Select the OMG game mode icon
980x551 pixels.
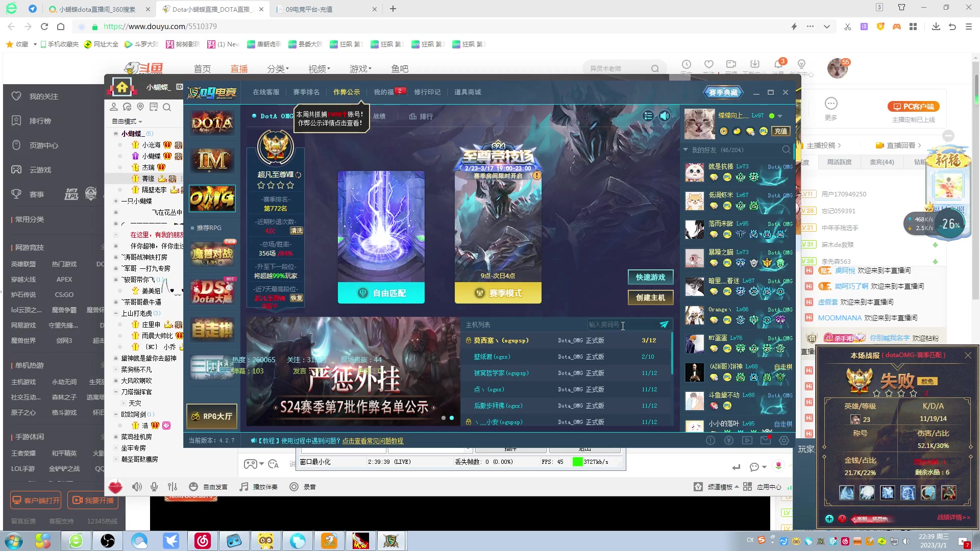(212, 198)
